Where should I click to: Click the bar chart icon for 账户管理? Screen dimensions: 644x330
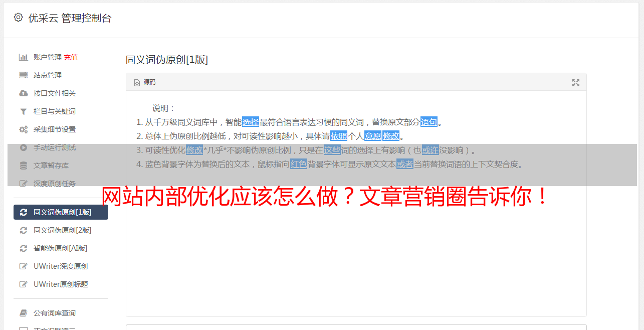[x=23, y=57]
